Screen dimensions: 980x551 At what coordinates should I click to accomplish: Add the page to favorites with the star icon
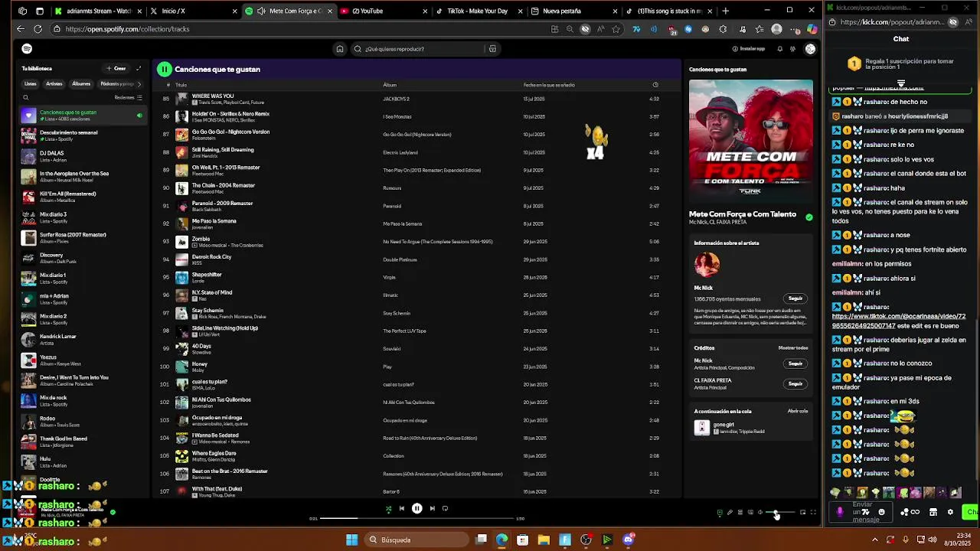pos(616,29)
